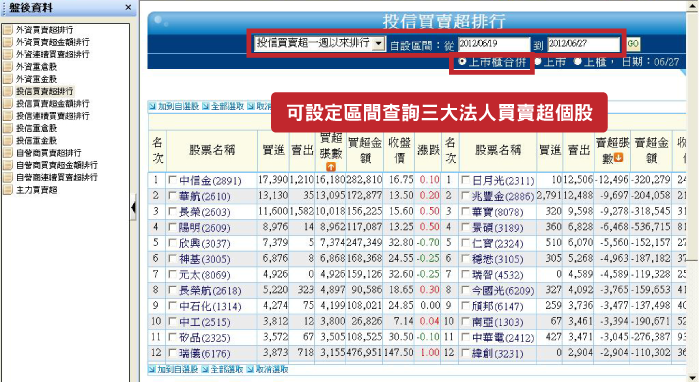Screen dimensions: 700x382
Task: Click start date field 2012/06/19
Action: click(494, 44)
